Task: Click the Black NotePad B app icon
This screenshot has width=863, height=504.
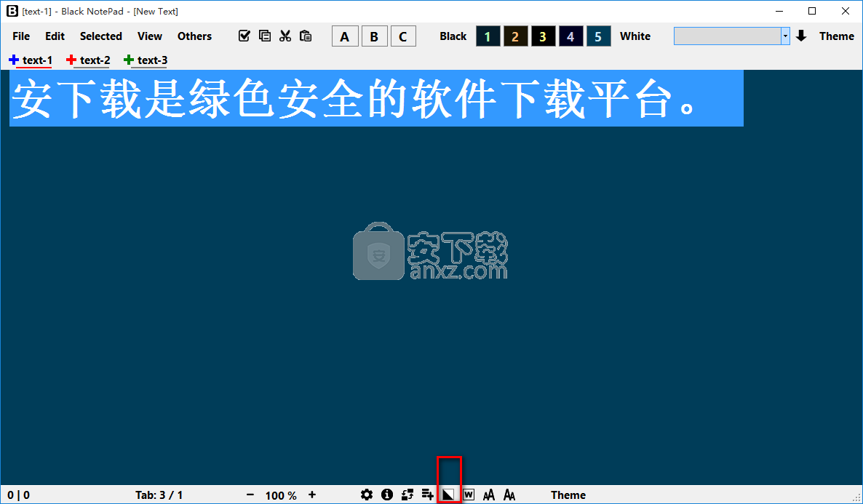Action: coord(12,11)
